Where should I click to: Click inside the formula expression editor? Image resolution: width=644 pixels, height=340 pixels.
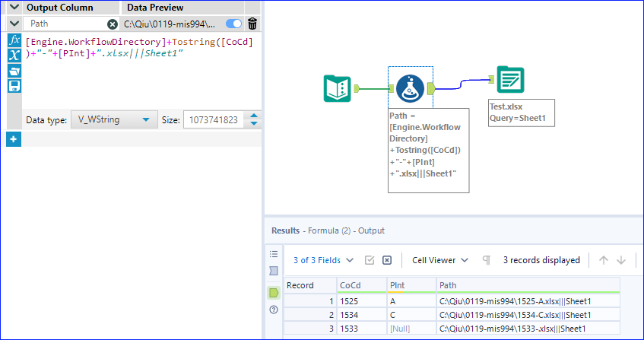click(140, 70)
